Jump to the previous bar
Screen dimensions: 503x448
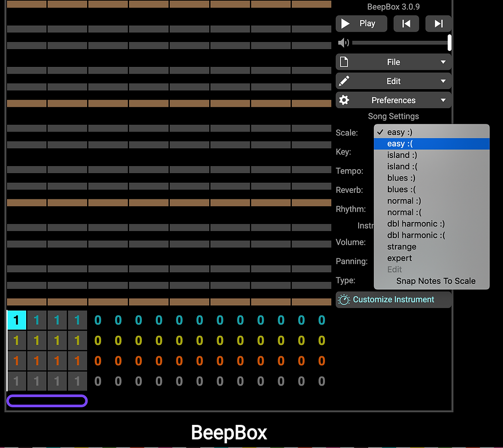pos(406,24)
